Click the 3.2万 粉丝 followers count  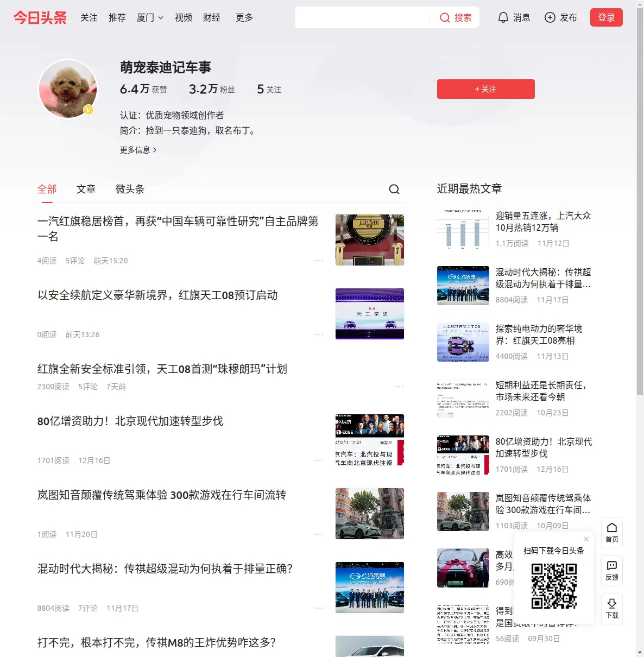pos(212,89)
